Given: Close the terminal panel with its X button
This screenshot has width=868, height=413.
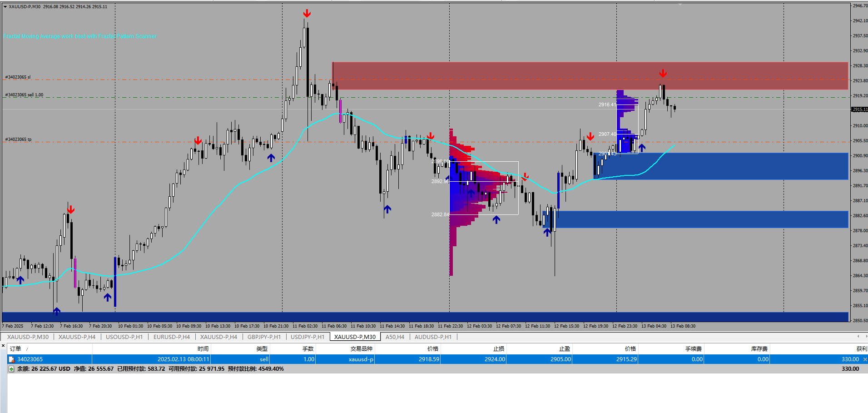Looking at the screenshot, I should click(x=3, y=346).
